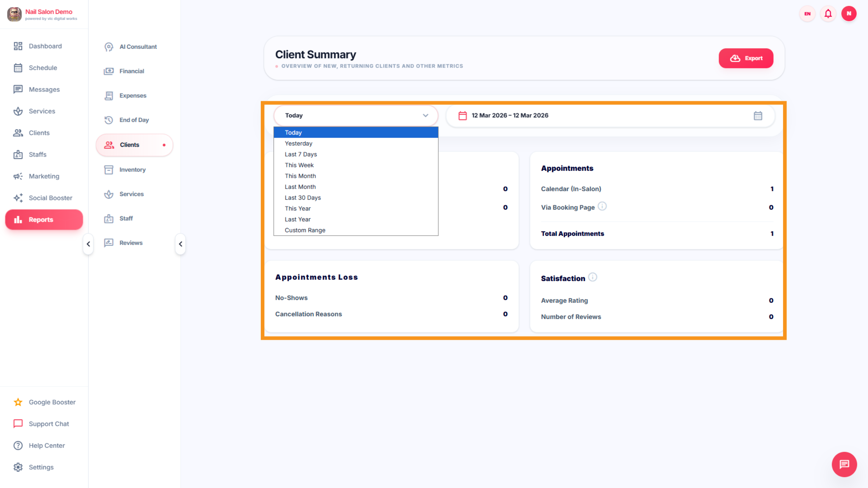Image resolution: width=868 pixels, height=488 pixels.
Task: Click the Export button
Action: point(746,58)
